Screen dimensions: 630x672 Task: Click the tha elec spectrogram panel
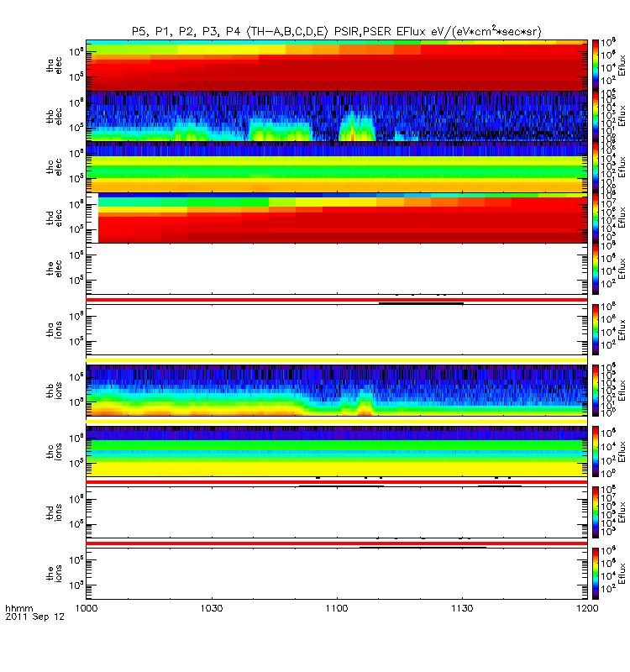click(x=337, y=66)
